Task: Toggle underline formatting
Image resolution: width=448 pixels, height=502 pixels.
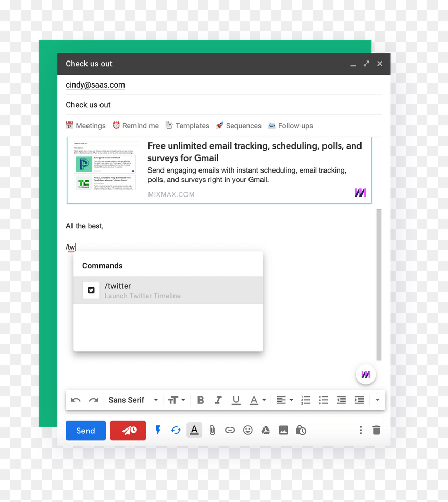Action: pos(236,400)
